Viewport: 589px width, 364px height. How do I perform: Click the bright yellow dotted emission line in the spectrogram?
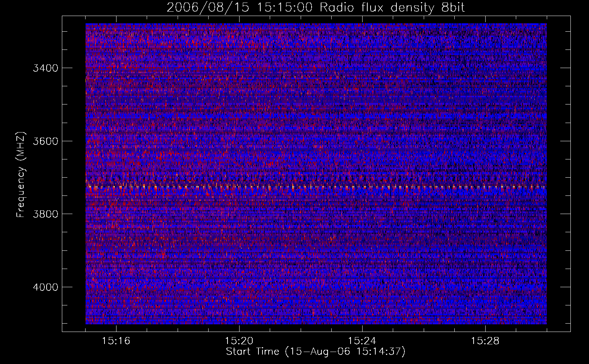point(316,187)
